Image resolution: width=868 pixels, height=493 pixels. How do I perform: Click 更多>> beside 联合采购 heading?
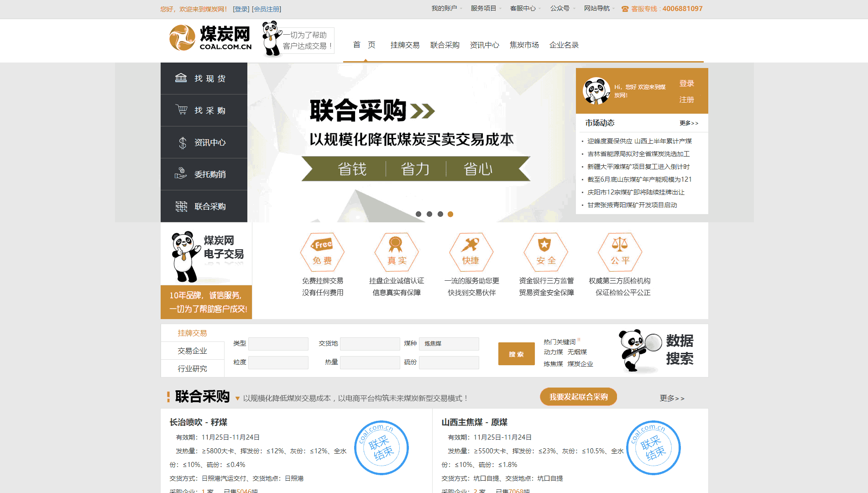pyautogui.click(x=672, y=398)
